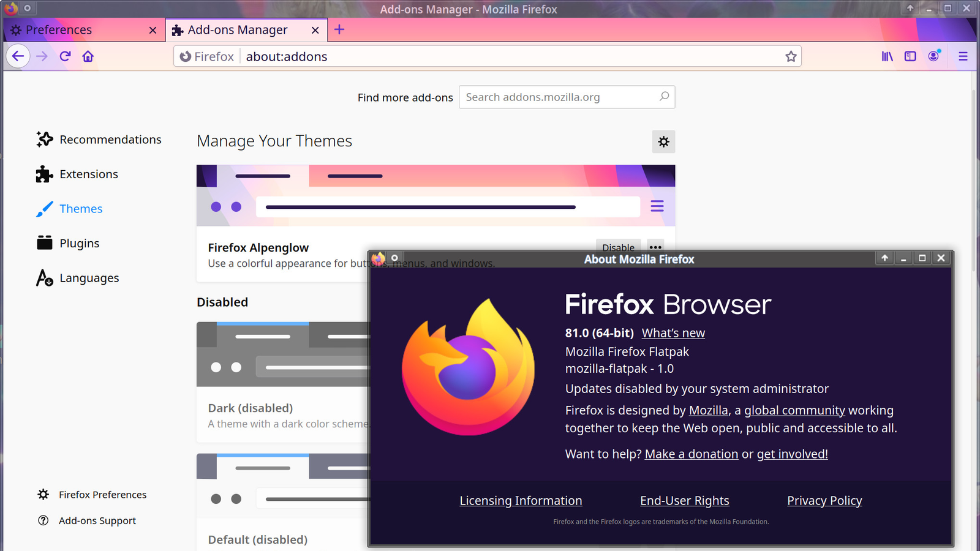The width and height of the screenshot is (980, 551).
Task: Toggle the sidebar view icon
Action: coord(910,56)
